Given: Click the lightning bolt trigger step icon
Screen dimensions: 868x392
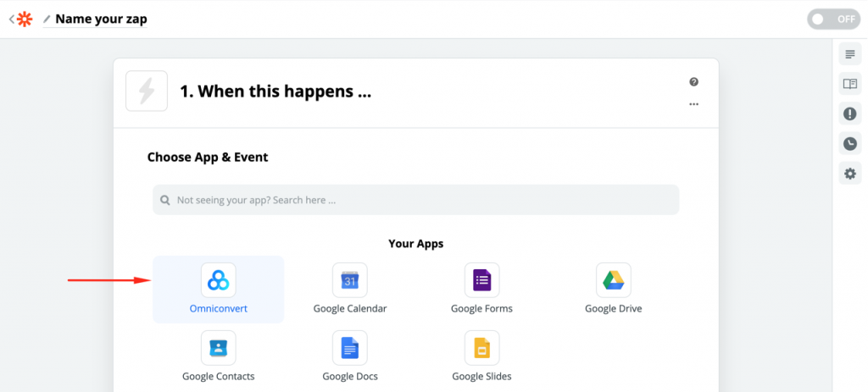Looking at the screenshot, I should 147,91.
